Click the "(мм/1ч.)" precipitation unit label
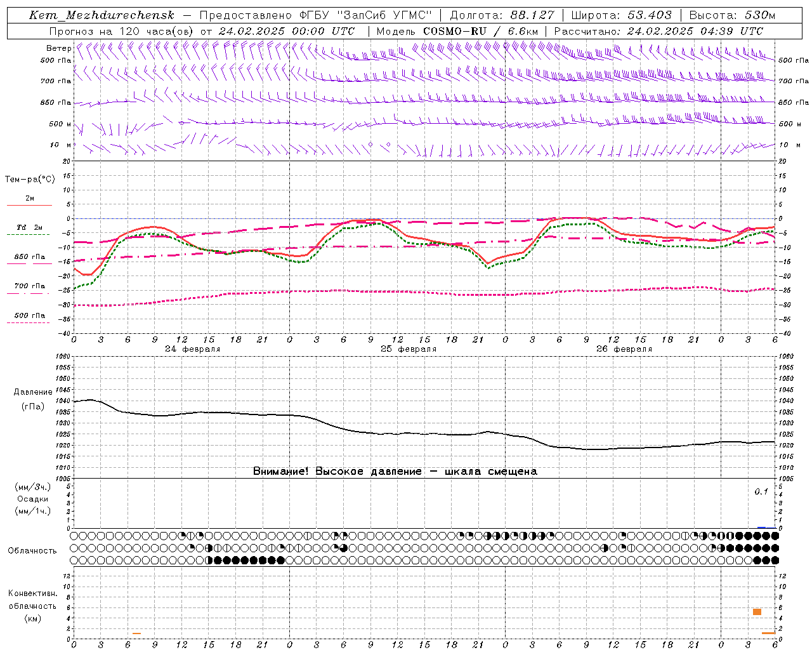812x650 pixels. click(x=32, y=511)
